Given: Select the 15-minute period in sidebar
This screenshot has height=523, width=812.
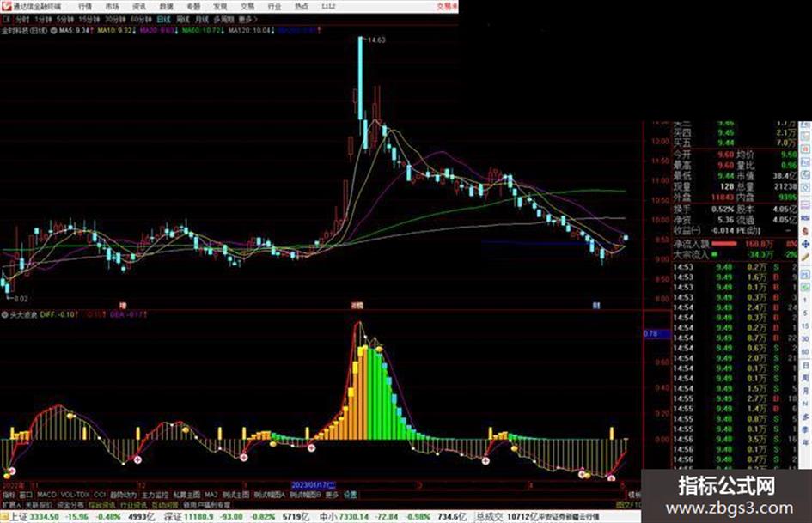Looking at the screenshot, I should click(x=805, y=326).
